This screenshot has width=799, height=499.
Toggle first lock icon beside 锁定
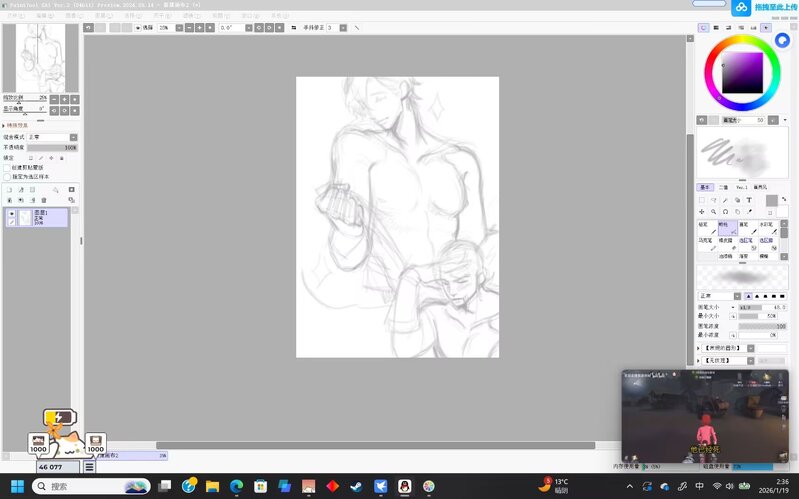31,158
